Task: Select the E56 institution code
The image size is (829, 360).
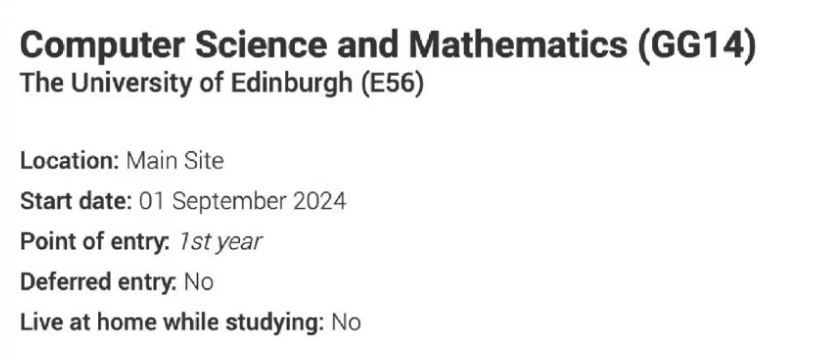Action: pos(393,84)
